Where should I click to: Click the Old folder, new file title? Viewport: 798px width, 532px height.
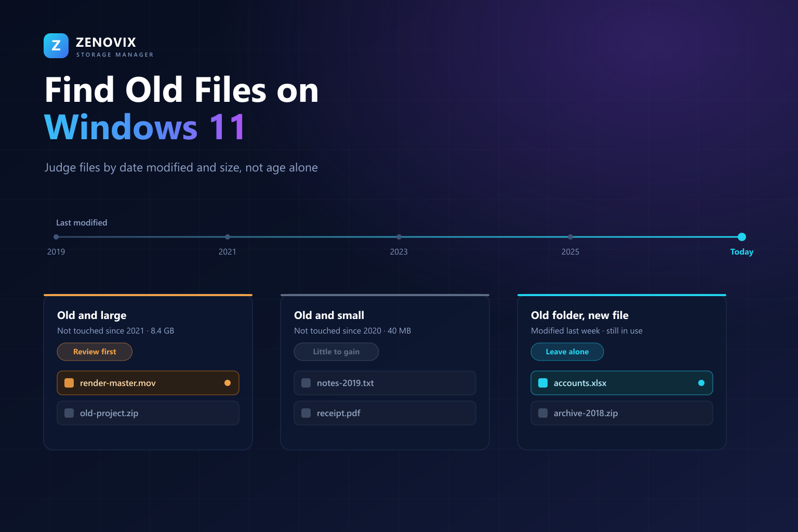tap(580, 315)
